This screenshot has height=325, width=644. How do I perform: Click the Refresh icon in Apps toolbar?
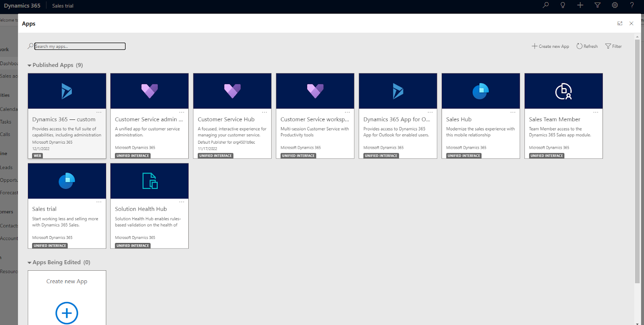pos(579,46)
